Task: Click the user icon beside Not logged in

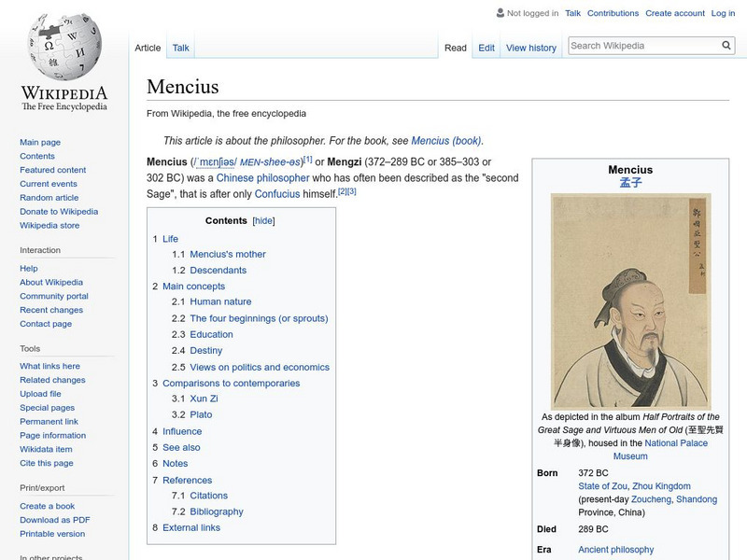Action: [x=500, y=13]
